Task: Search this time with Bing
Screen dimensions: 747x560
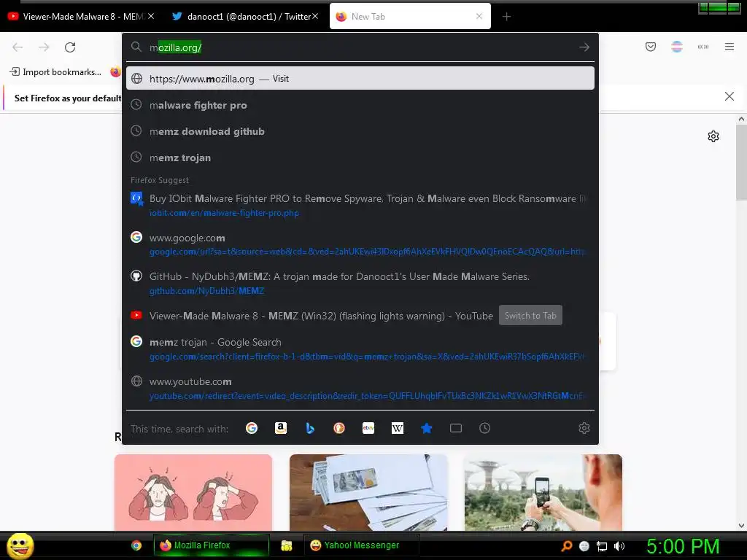Action: (310, 428)
